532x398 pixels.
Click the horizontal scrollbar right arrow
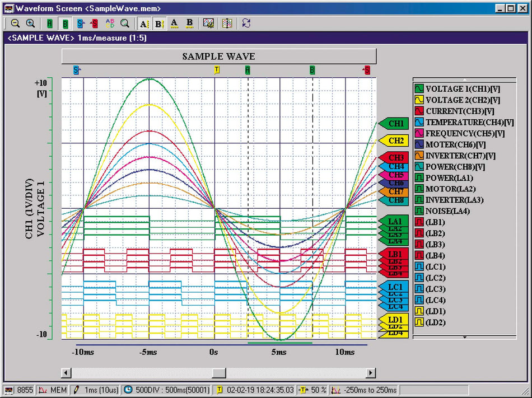371,373
